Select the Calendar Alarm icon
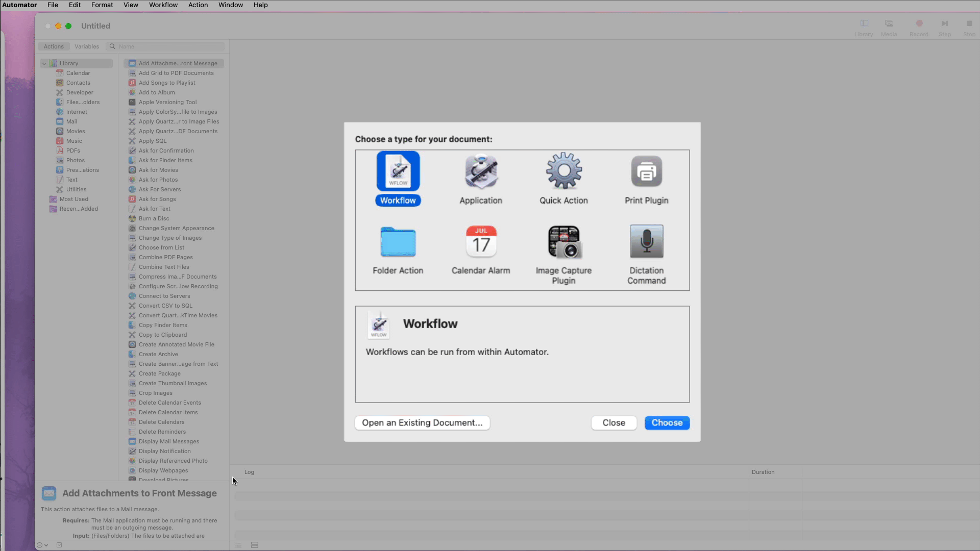The image size is (980, 551). tap(480, 242)
